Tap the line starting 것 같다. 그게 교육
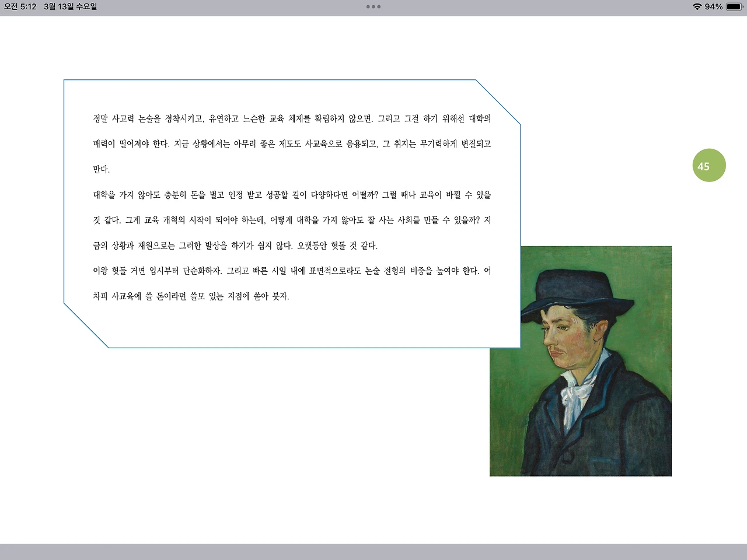This screenshot has width=747, height=560. [292, 220]
